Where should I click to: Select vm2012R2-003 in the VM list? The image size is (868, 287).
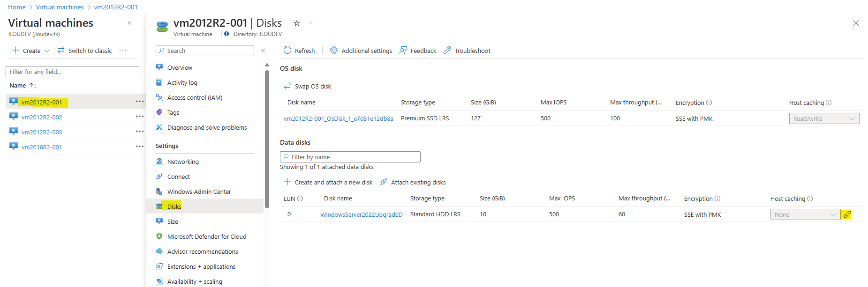pos(42,132)
